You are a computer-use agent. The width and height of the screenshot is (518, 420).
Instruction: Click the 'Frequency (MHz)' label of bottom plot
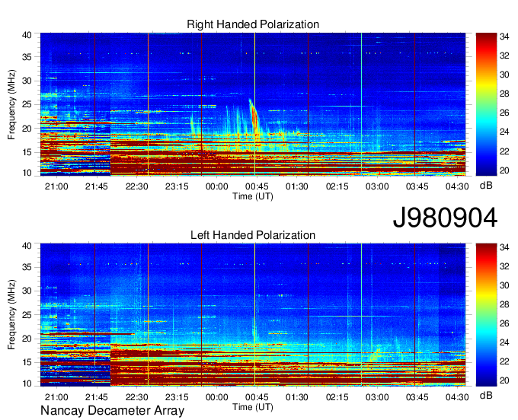tap(11, 315)
